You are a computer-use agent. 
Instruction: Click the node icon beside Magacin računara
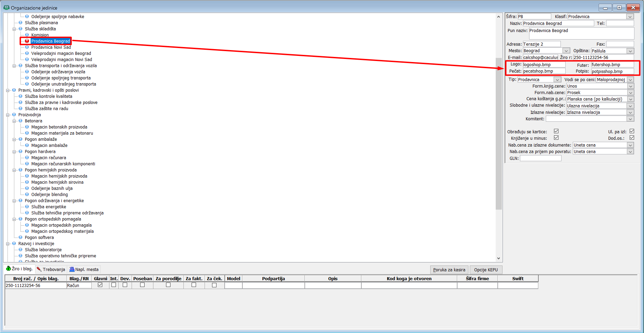click(27, 158)
